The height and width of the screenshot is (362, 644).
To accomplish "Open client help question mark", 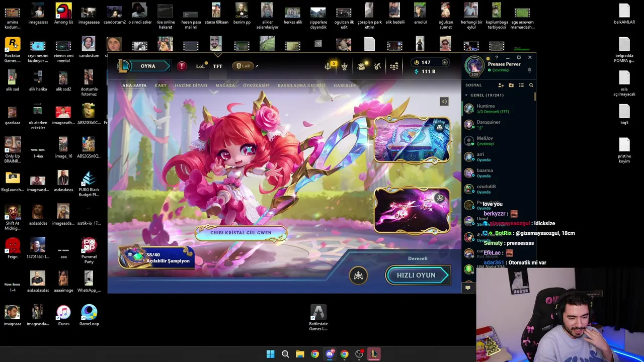I will pyautogui.click(x=497, y=58).
